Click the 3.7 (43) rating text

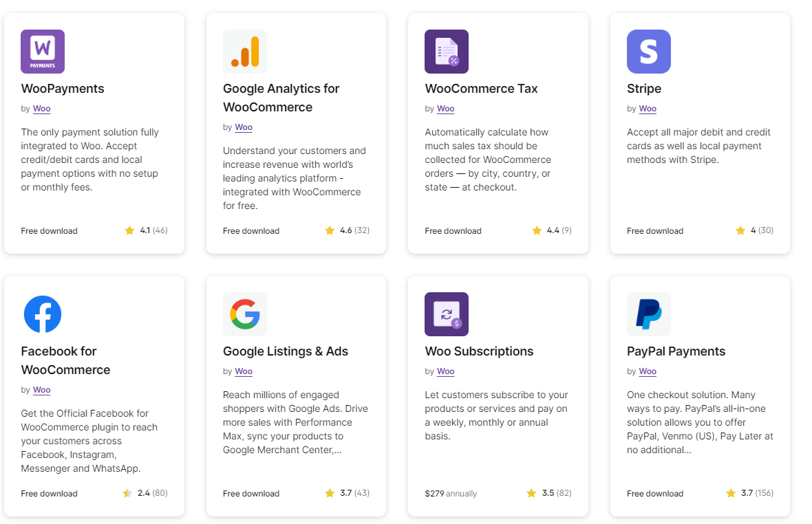click(x=354, y=493)
